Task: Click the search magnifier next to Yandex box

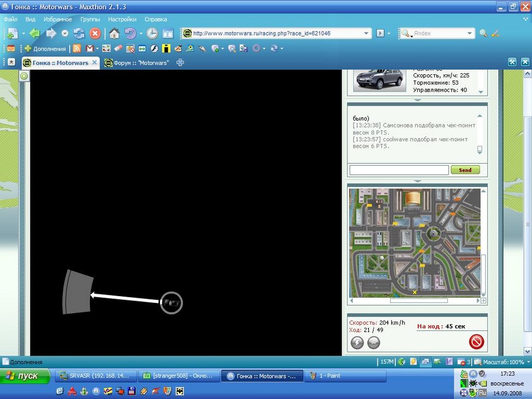Action: coord(483,33)
